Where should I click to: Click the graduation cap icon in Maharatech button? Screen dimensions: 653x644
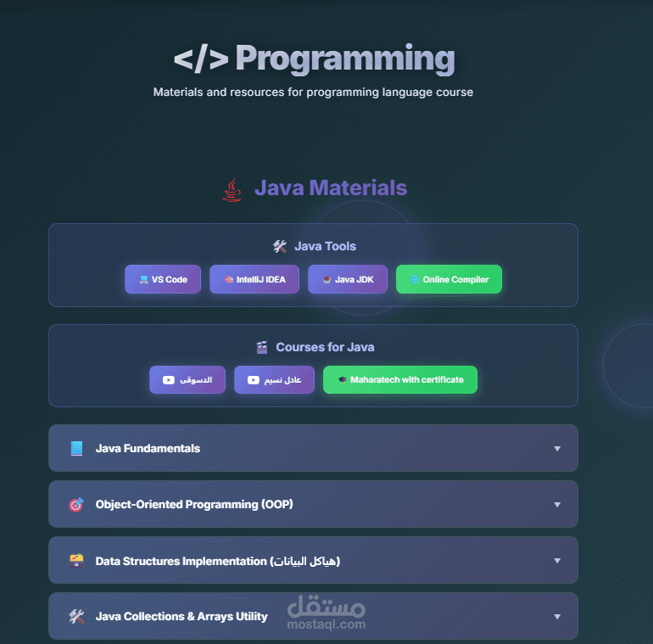(x=343, y=380)
